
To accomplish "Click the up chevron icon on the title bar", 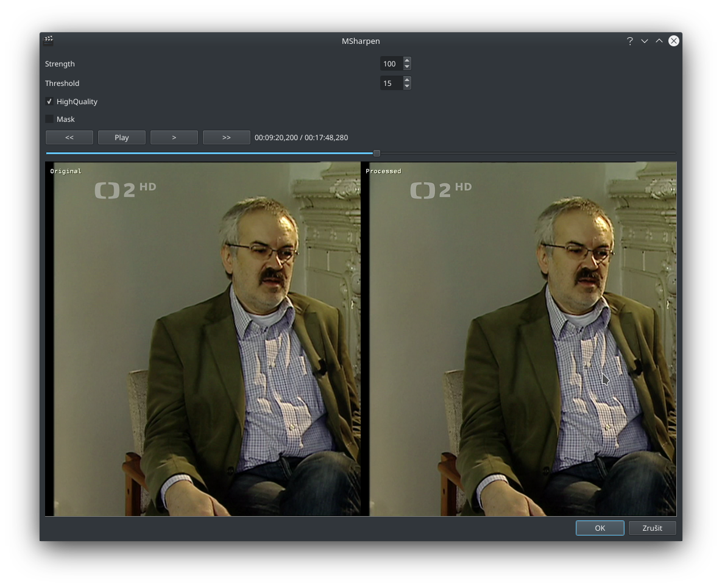I will 659,41.
